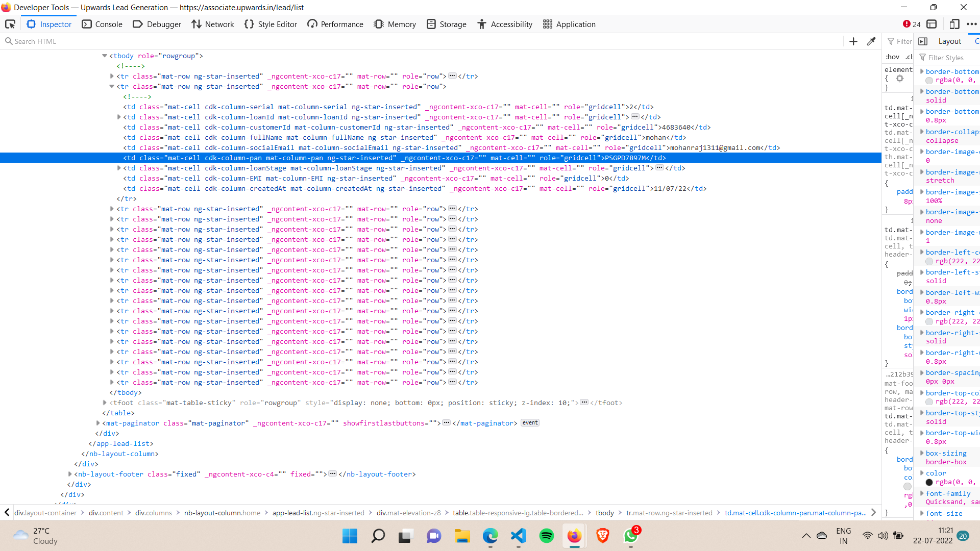The height and width of the screenshot is (551, 980).
Task: Switch to the Application tab
Action: pos(569,24)
